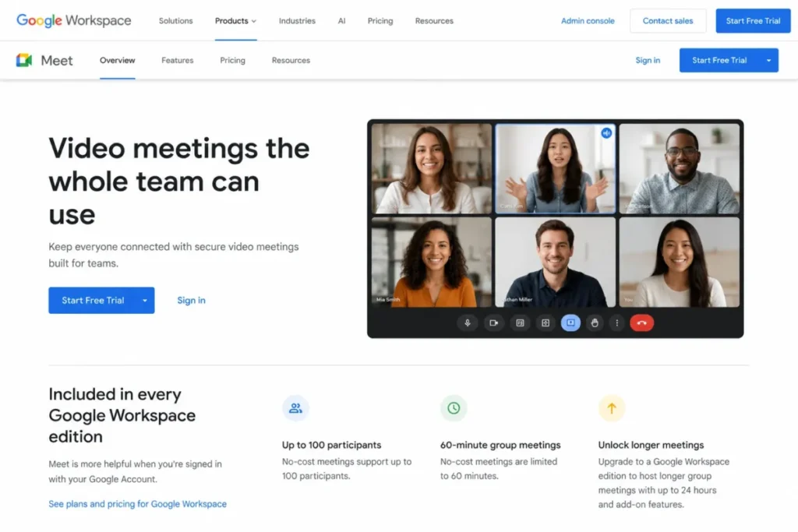This screenshot has height=532, width=798.
Task: Toggle the camera icon in meeting toolbar
Action: coord(493,323)
